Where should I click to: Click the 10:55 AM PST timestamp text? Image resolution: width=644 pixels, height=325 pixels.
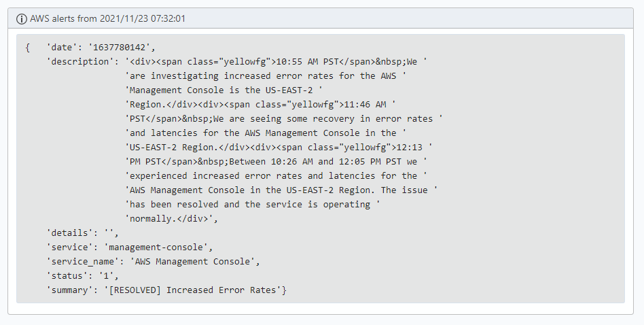[x=308, y=62]
